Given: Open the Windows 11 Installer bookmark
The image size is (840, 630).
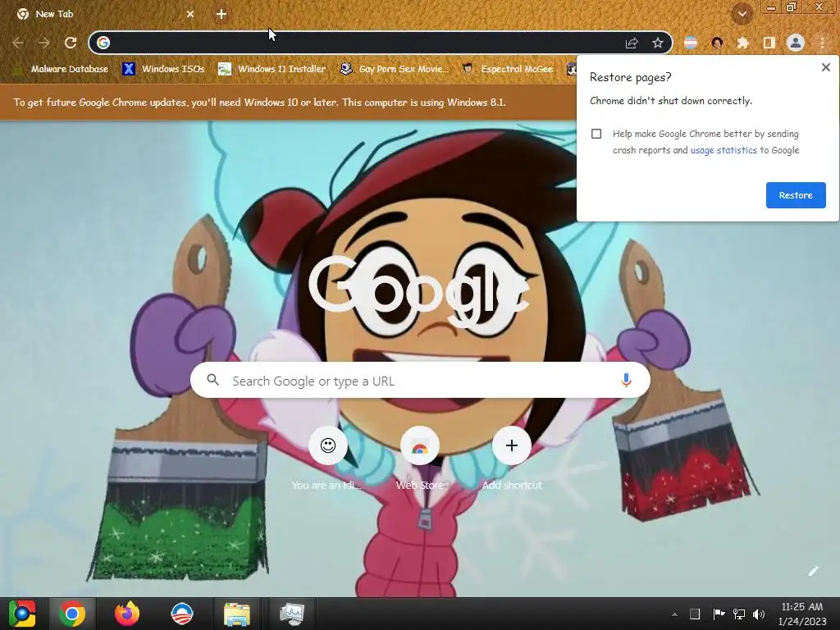Looking at the screenshot, I should (272, 69).
